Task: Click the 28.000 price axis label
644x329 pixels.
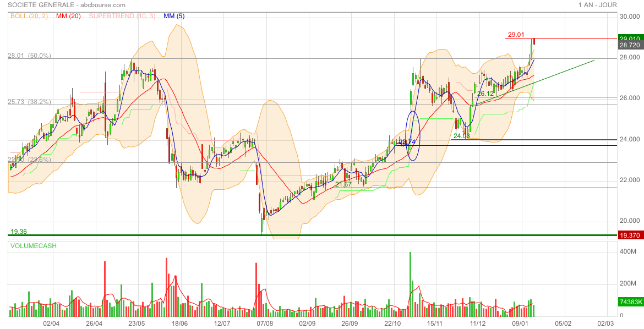Action: coord(630,57)
